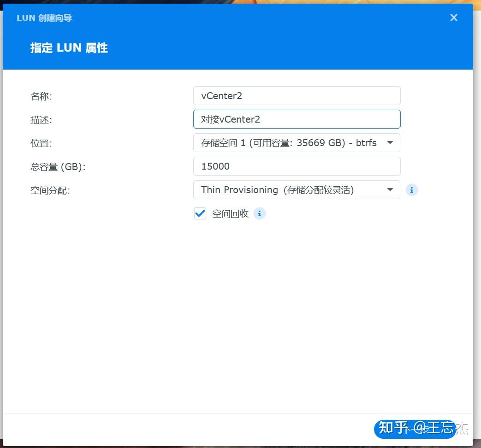Click the info icon next to 空间回收 checkbox
The height and width of the screenshot is (448, 481).
click(x=259, y=213)
